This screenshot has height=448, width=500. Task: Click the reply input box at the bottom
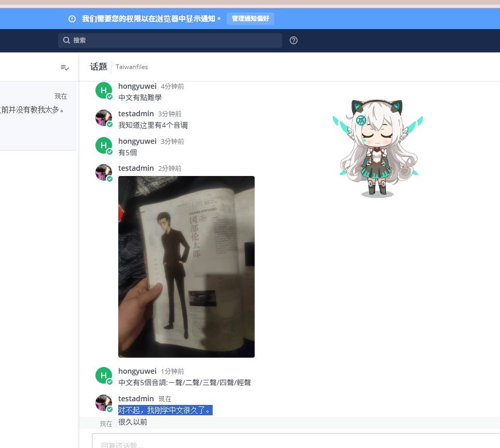click(290, 444)
